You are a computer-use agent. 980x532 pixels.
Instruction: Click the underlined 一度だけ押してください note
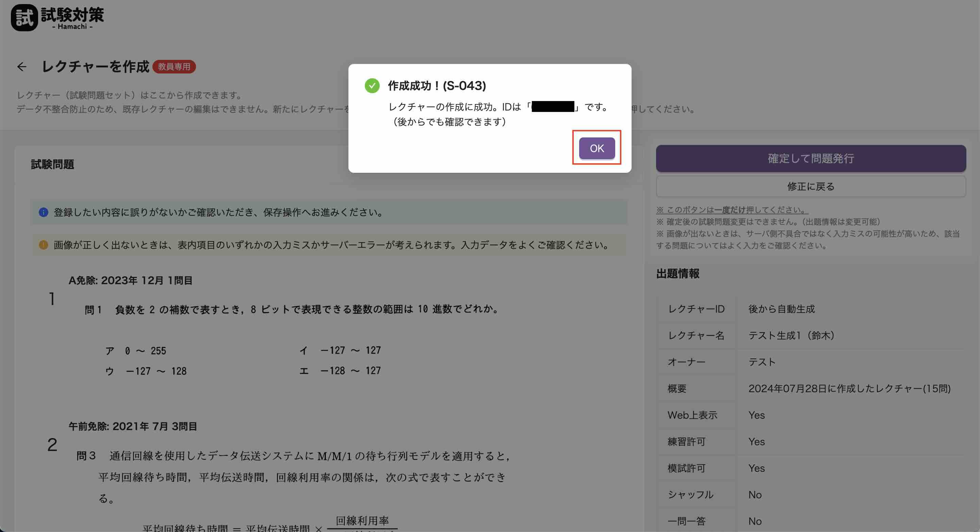click(732, 210)
